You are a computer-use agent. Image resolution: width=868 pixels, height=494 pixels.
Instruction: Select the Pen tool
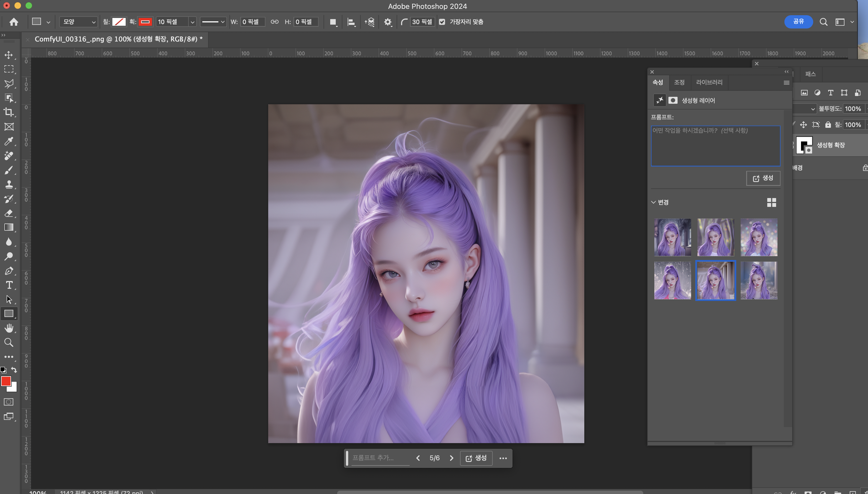9,271
